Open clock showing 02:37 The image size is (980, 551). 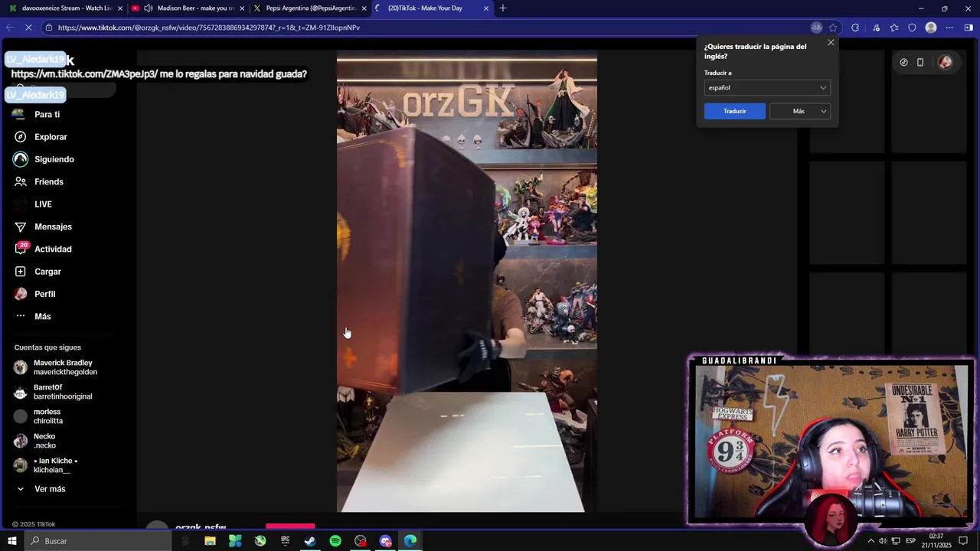coord(936,541)
